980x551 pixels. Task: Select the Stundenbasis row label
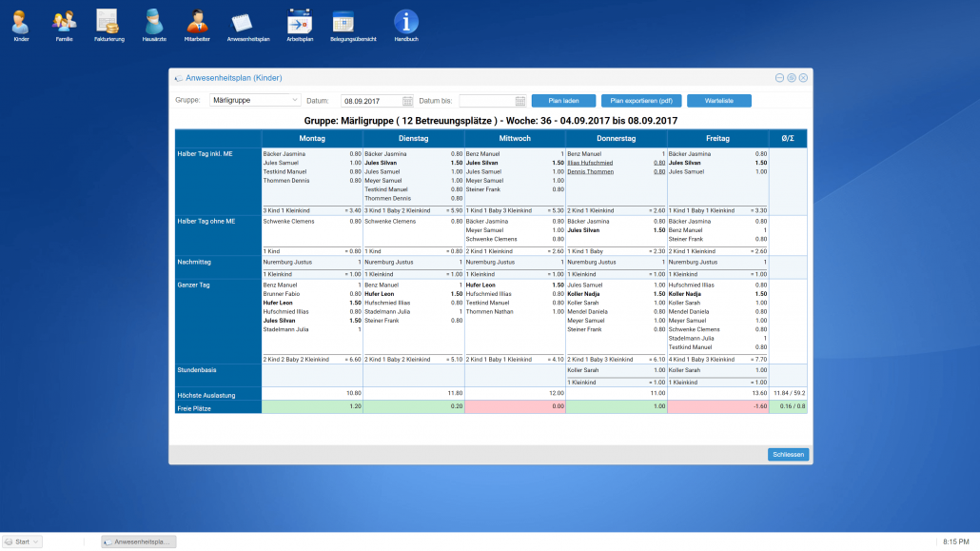click(x=197, y=370)
